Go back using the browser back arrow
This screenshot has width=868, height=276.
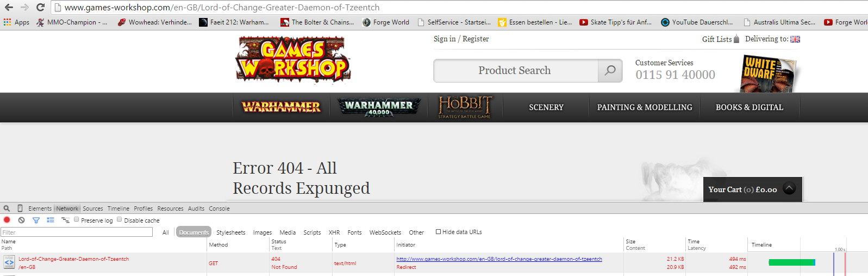coord(9,7)
